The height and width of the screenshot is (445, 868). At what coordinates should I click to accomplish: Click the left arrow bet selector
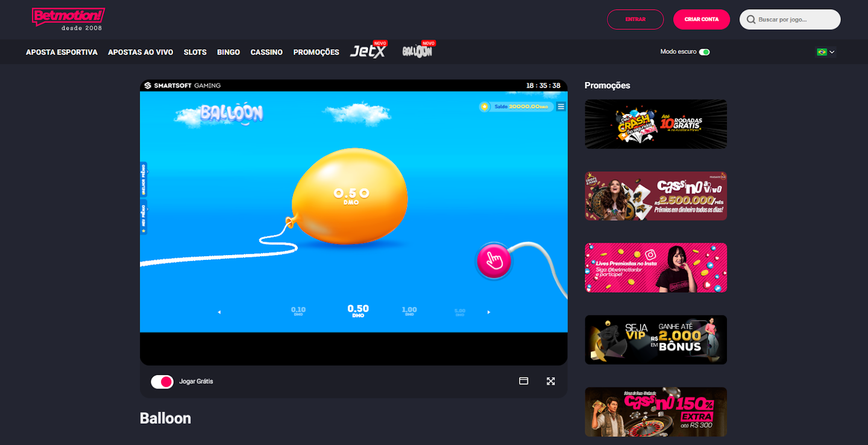[x=219, y=312]
